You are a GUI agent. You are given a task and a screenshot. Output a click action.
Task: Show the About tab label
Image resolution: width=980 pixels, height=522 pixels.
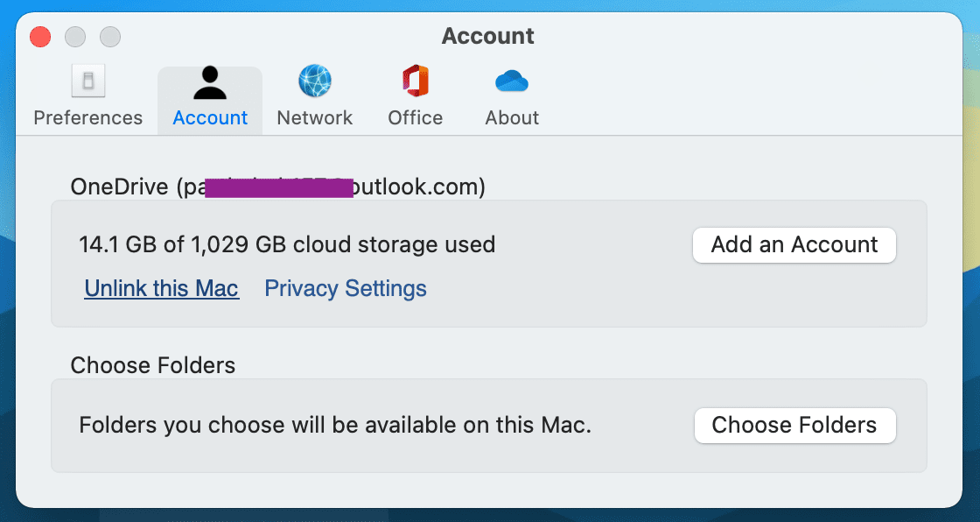point(512,117)
